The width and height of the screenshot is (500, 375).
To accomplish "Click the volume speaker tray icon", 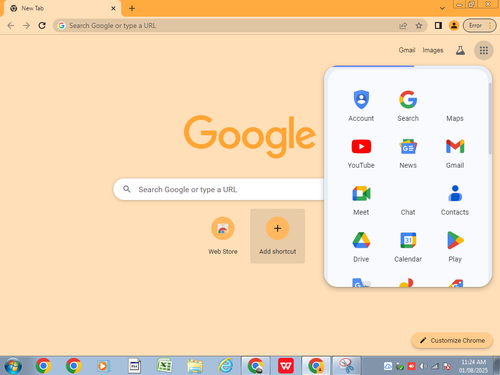I will [x=423, y=366].
